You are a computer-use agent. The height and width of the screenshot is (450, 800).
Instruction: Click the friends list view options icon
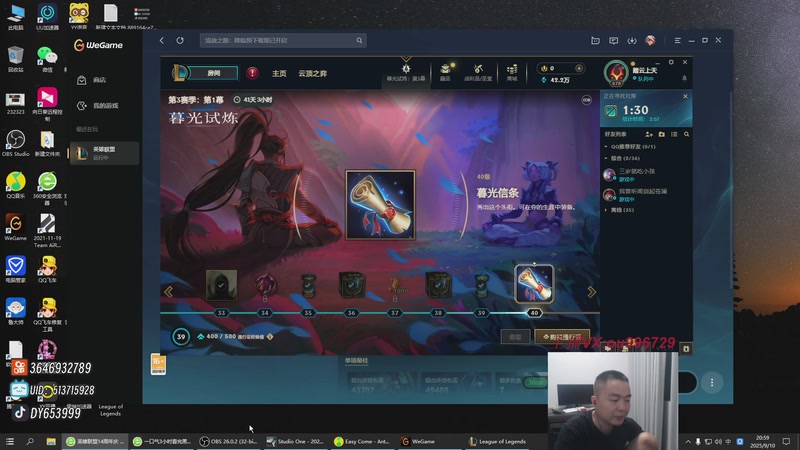coord(674,134)
